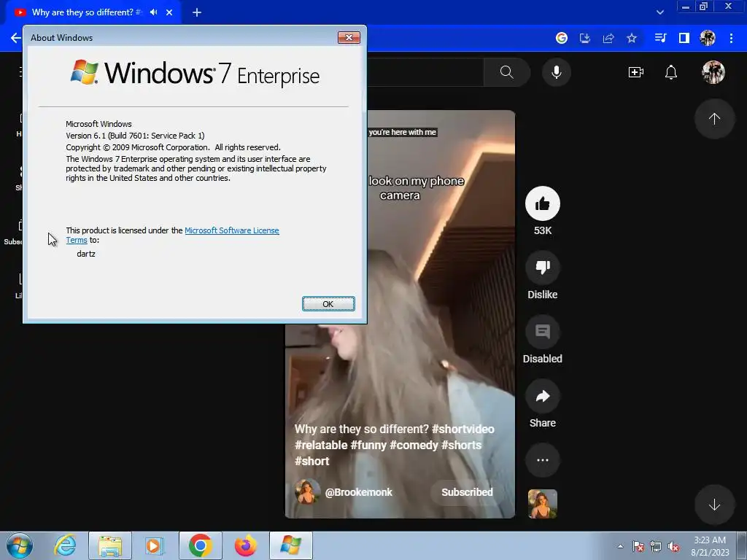747x560 pixels.
Task: Share this page icon in toolbar
Action: click(x=608, y=38)
